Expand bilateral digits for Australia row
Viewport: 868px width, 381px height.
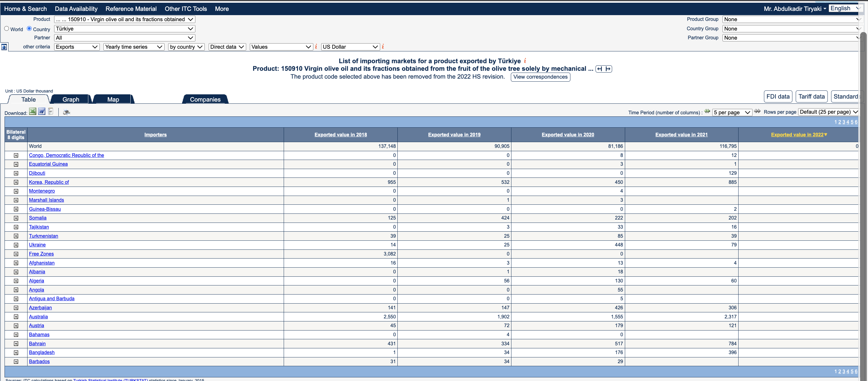(16, 317)
